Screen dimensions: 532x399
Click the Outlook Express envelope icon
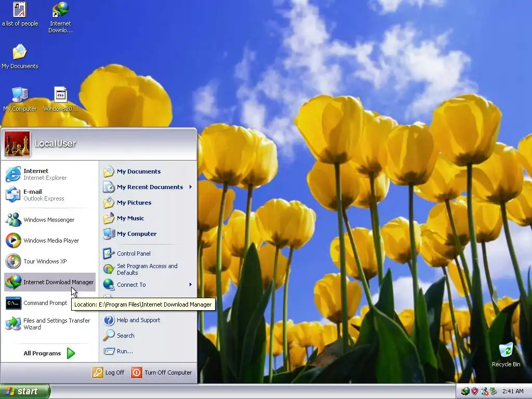coord(13,195)
